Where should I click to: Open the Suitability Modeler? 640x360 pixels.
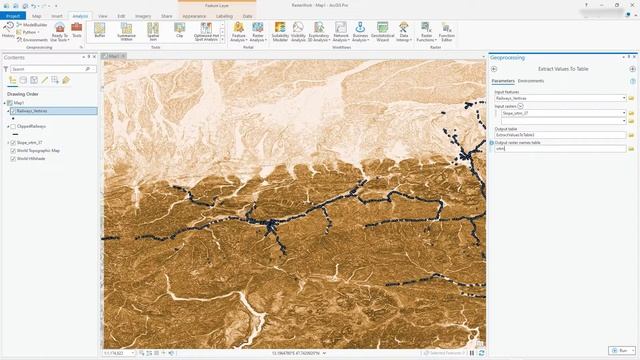(x=280, y=32)
